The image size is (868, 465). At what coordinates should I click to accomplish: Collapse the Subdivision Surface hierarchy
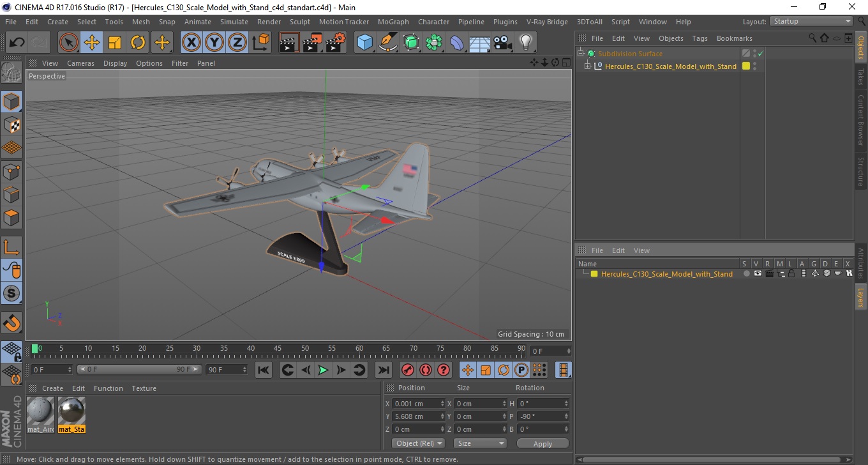tap(580, 54)
